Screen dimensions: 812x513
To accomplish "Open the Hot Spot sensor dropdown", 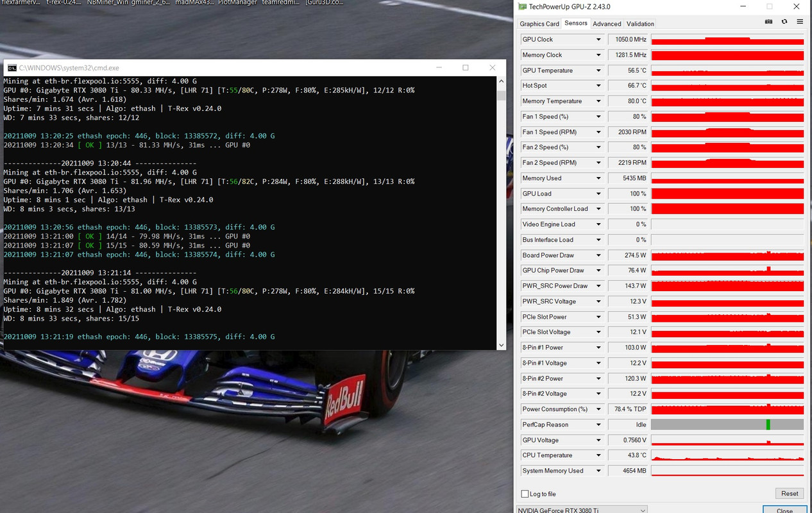I will click(x=598, y=86).
